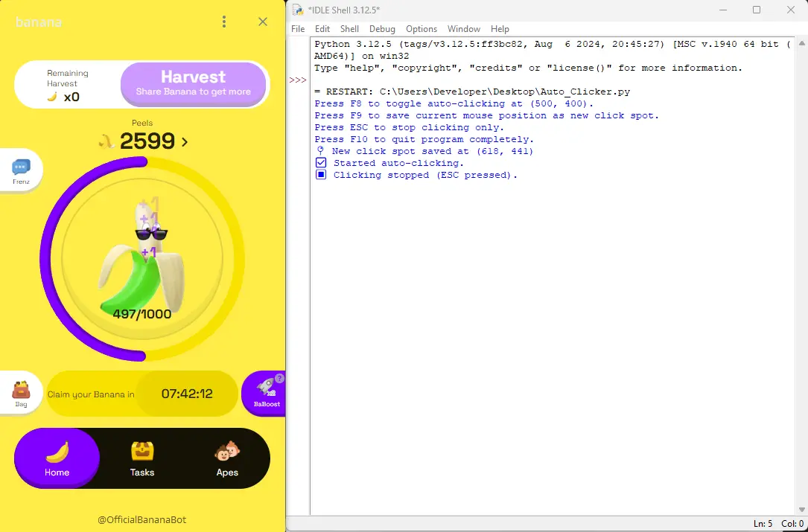Screen dimensions: 808x532
Task: Click the 'Press F8 to toggle' line
Action: [454, 103]
